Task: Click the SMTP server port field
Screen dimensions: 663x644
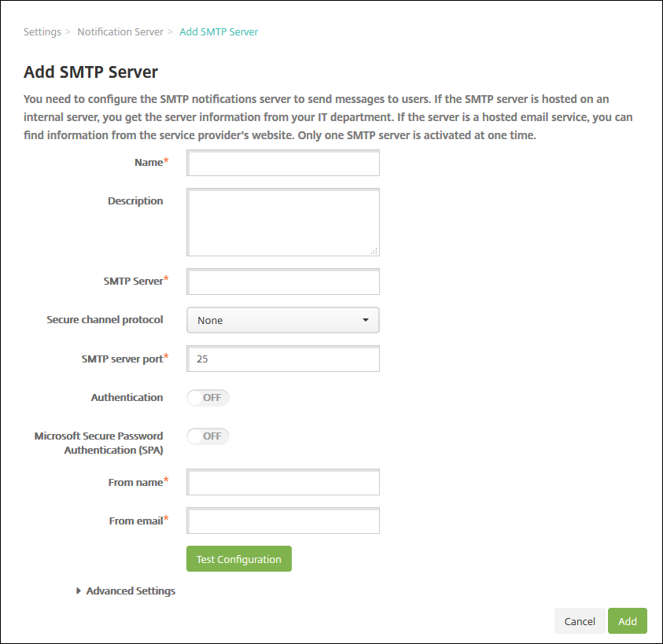Action: (283, 359)
